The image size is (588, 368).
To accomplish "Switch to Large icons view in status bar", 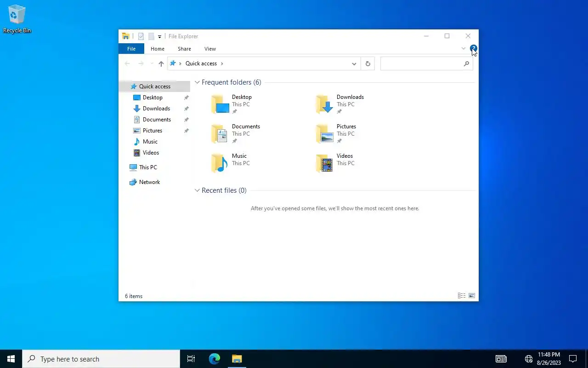I will [x=472, y=296].
